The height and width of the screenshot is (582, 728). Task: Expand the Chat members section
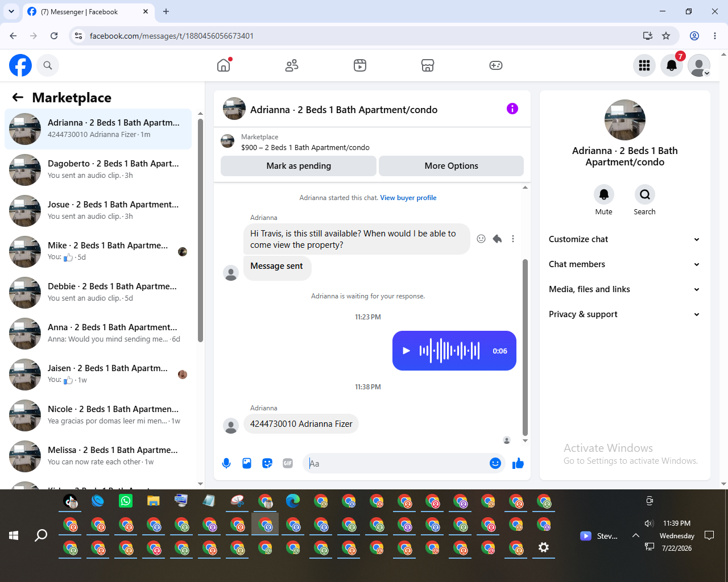(x=624, y=264)
